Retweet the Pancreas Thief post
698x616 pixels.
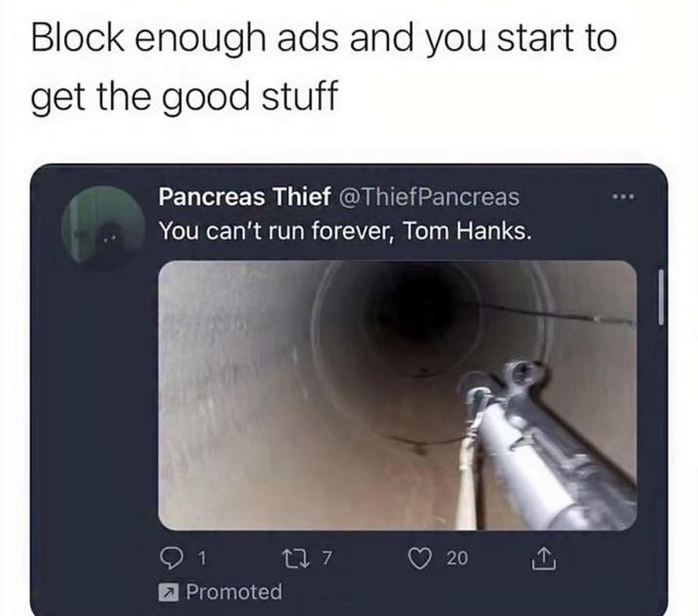point(295,558)
